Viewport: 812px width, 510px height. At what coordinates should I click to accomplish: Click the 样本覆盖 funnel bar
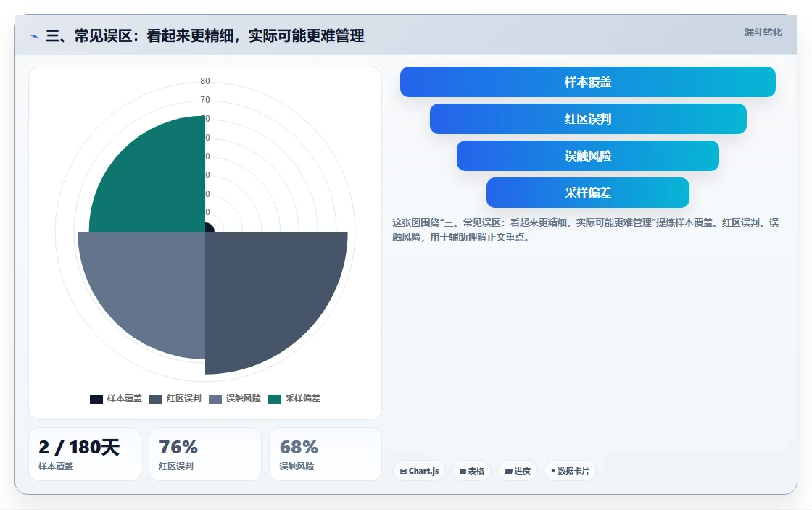pyautogui.click(x=588, y=82)
